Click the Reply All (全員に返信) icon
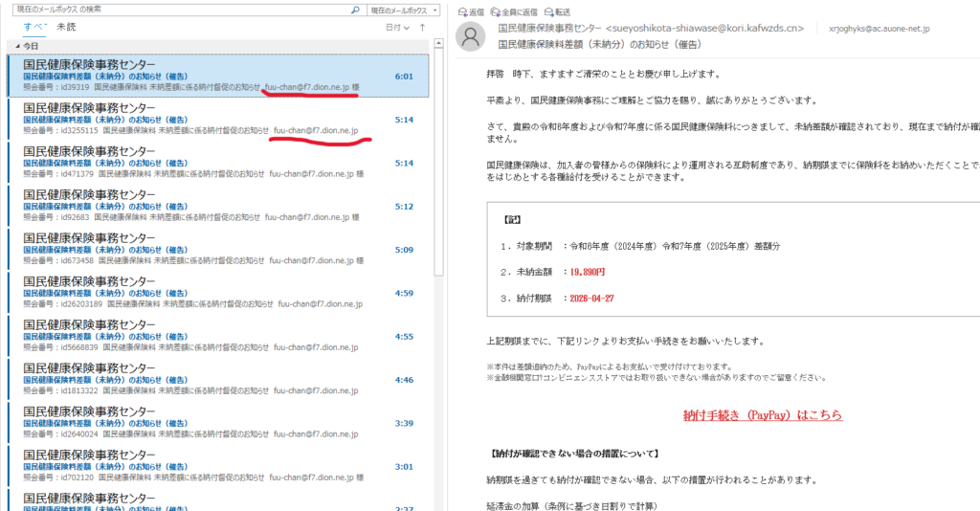 coord(496,11)
